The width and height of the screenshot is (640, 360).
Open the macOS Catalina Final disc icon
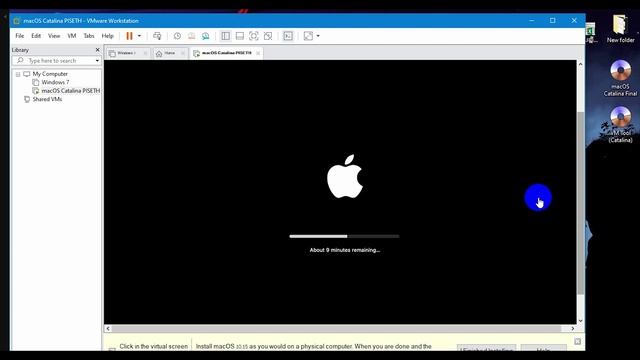click(x=620, y=78)
